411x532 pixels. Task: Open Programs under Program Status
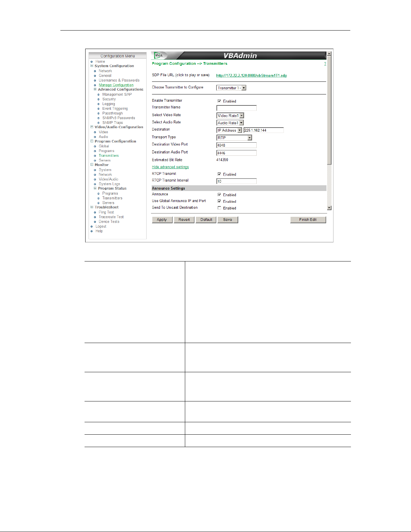pos(110,193)
